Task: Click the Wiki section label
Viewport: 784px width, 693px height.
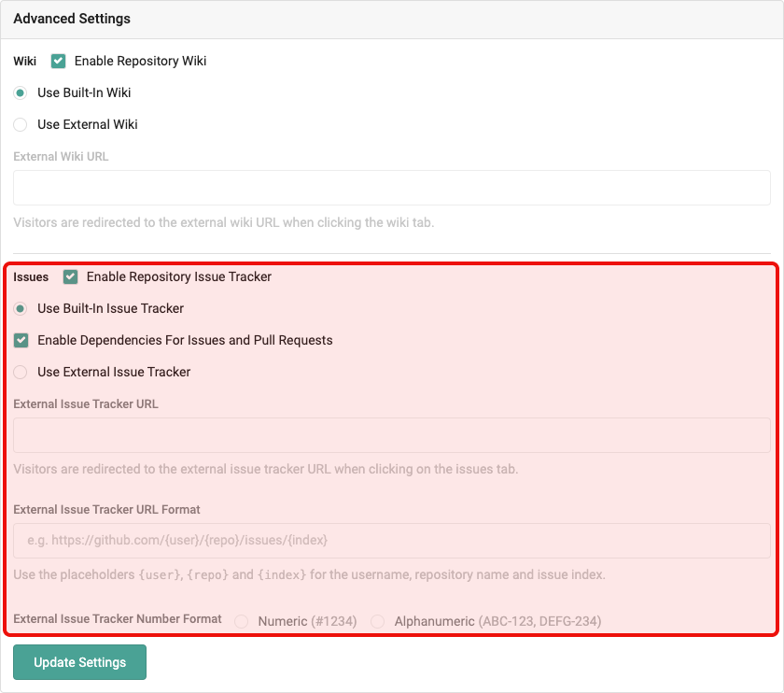Action: tap(25, 61)
